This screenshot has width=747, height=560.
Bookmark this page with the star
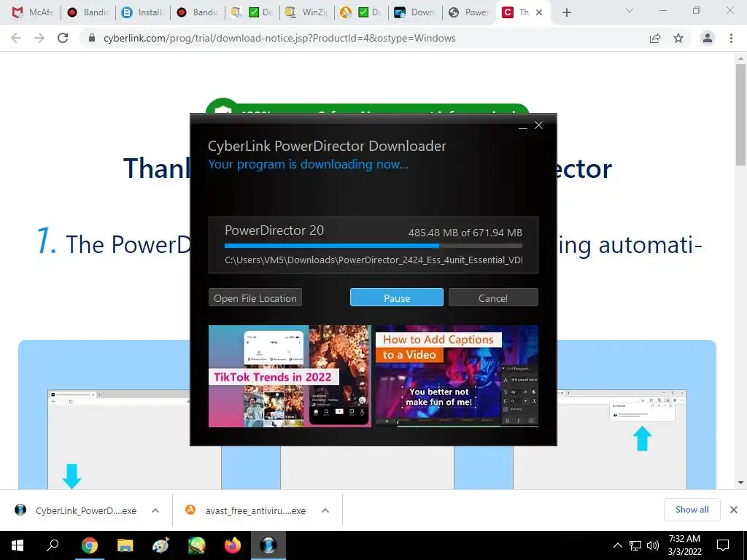coord(678,38)
